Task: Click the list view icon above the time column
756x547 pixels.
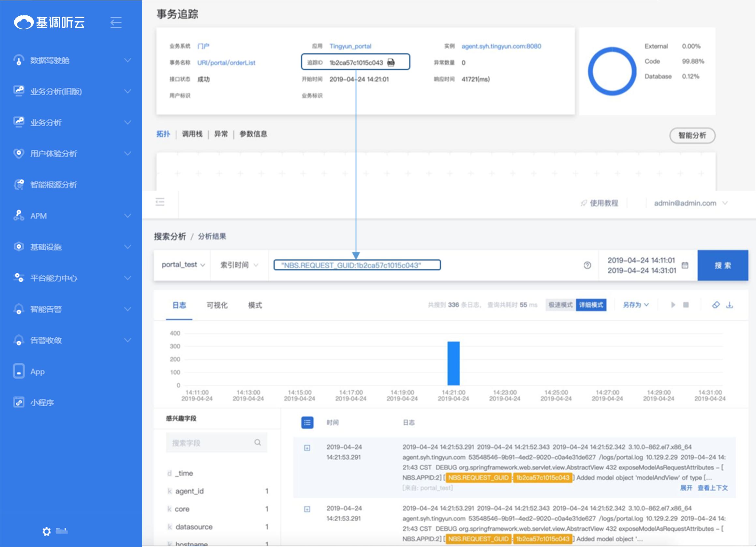Action: point(307,423)
